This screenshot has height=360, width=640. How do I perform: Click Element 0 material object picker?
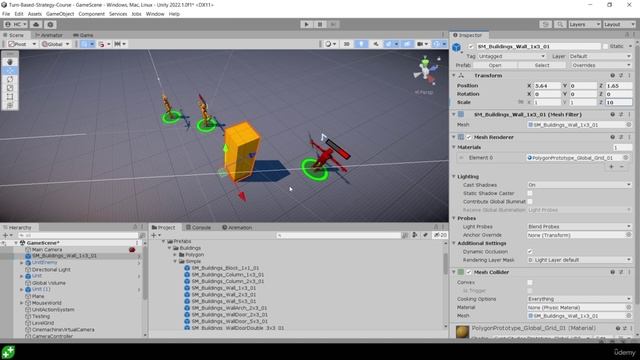coord(625,158)
